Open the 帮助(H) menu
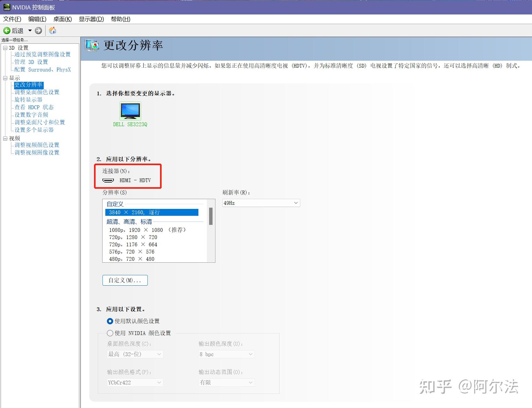The width and height of the screenshot is (532, 408). coord(120,19)
